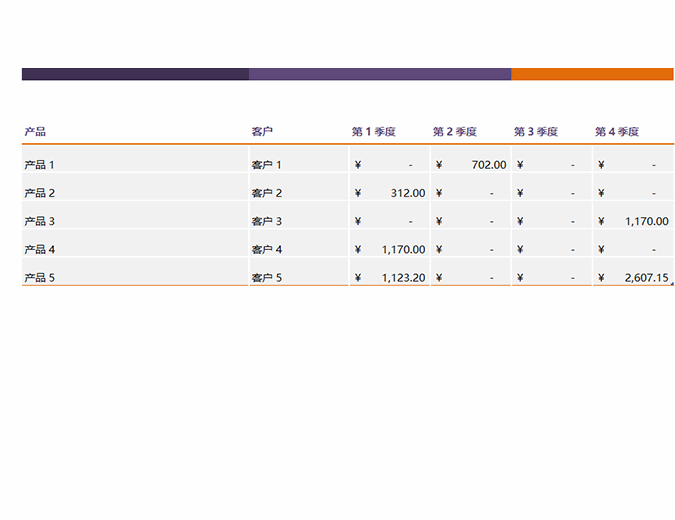Select the 第 2 季度 header cell
Image resolution: width=675 pixels, height=520 pixels.
(x=455, y=132)
